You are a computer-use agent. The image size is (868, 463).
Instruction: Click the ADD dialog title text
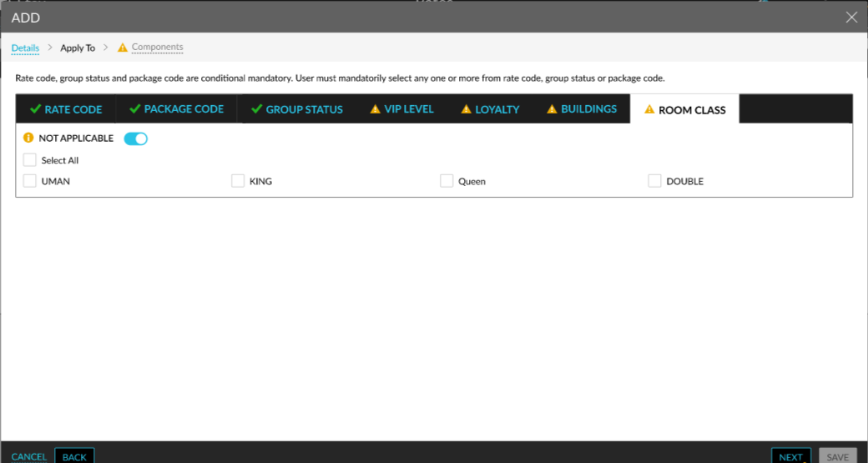(x=26, y=18)
